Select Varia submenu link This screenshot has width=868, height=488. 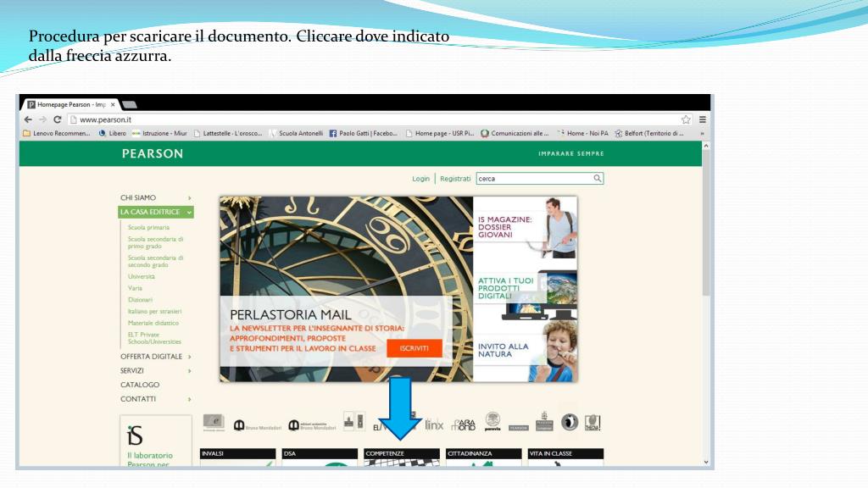(x=135, y=288)
